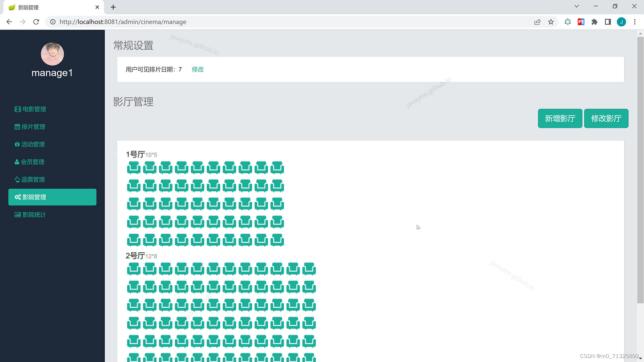Image resolution: width=644 pixels, height=362 pixels.
Task: Click the manage1 user avatar
Action: click(52, 54)
